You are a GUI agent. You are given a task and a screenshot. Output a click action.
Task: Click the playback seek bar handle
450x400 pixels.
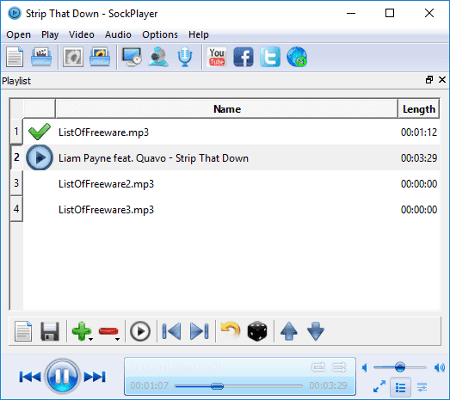[217, 386]
